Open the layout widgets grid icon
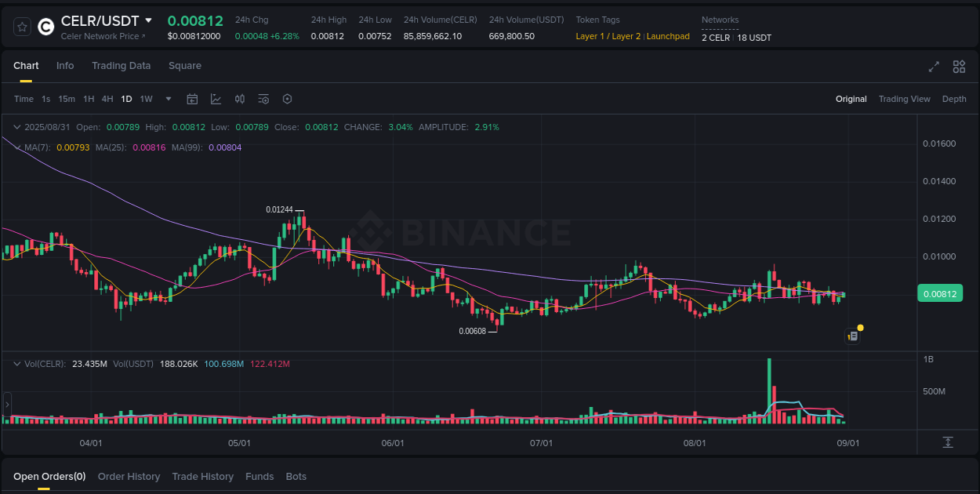Image resolution: width=980 pixels, height=494 pixels. [959, 67]
